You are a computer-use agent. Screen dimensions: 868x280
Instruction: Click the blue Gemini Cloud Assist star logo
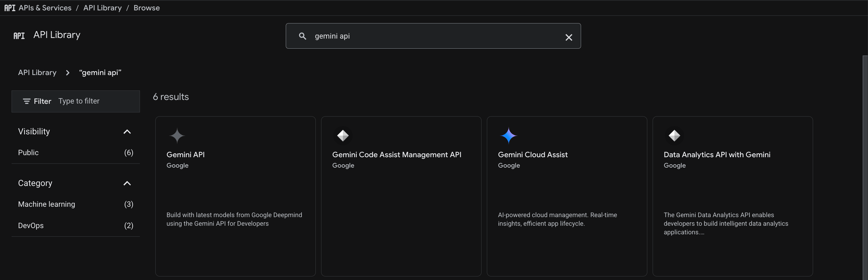pos(509,136)
